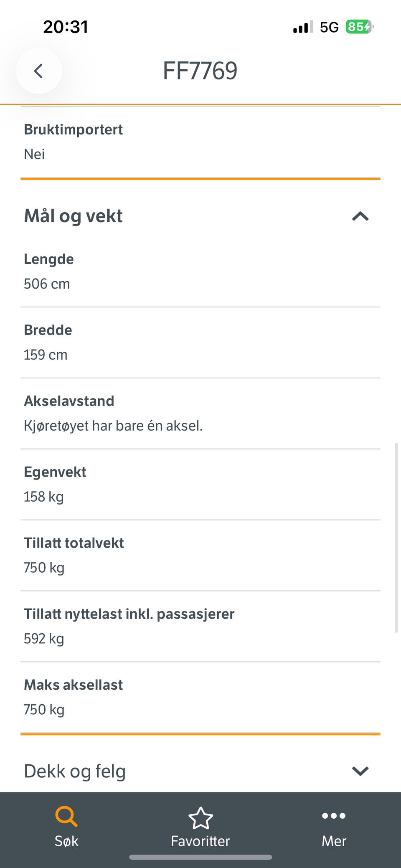Collapse the Mål og vekt chevron
The width and height of the screenshot is (401, 868).
[360, 216]
